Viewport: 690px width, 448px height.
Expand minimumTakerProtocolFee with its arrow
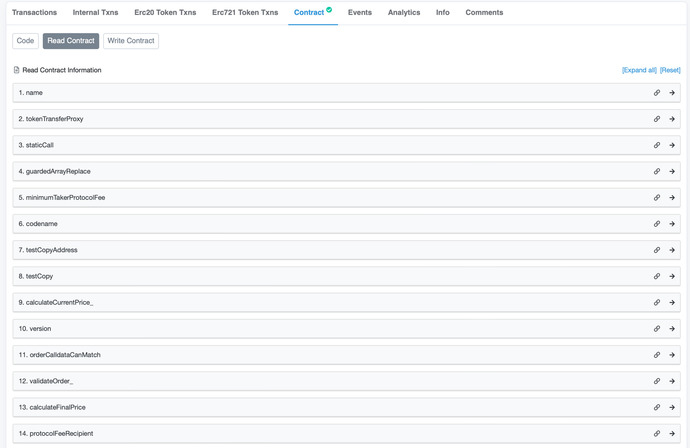coord(672,198)
